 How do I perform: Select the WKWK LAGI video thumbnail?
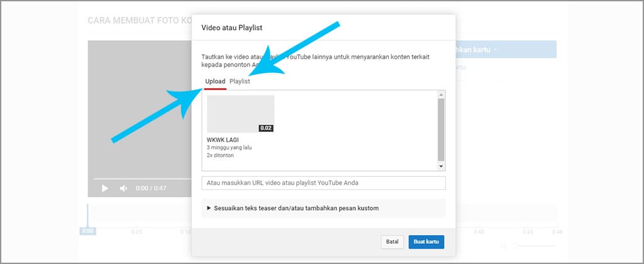(x=240, y=114)
